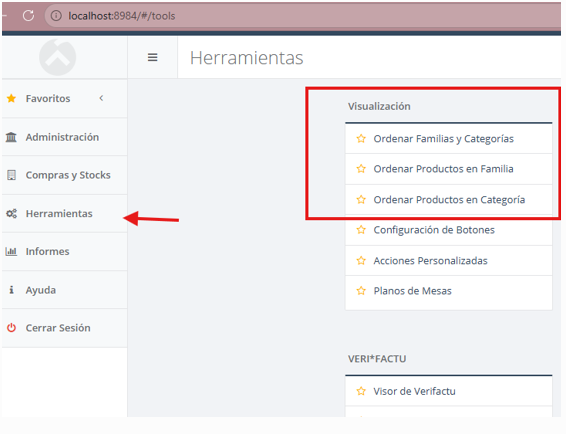This screenshot has width=566, height=434.
Task: Open Planos de Mesas
Action: point(412,291)
